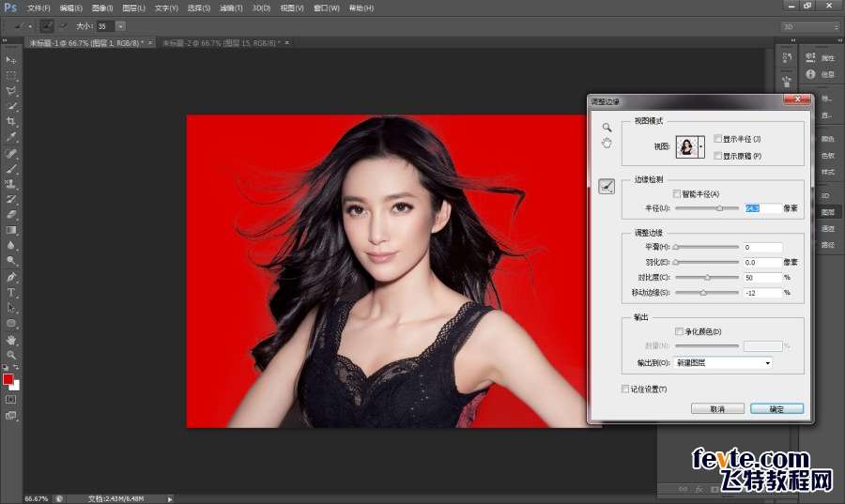Select the Eraser tool in the toolbox

point(10,214)
